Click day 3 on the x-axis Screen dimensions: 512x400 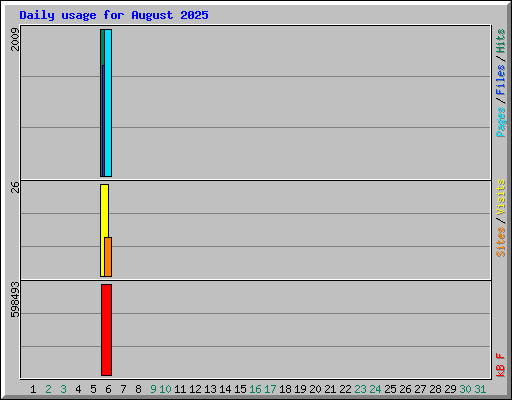(63, 389)
